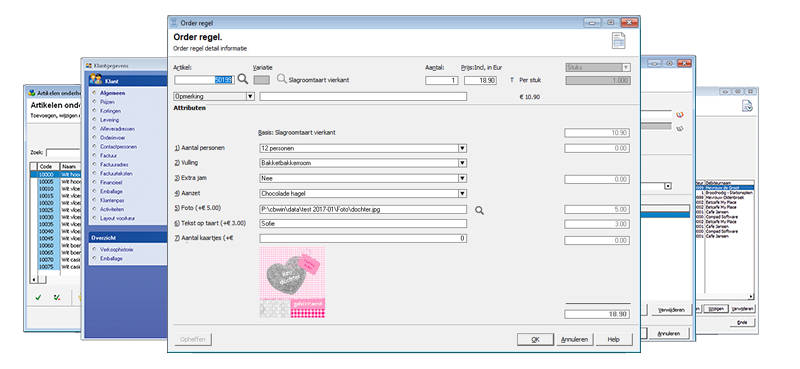The width and height of the screenshot is (800, 369).
Task: Open Factuurteksten in Klant sidebar
Action: point(116,174)
